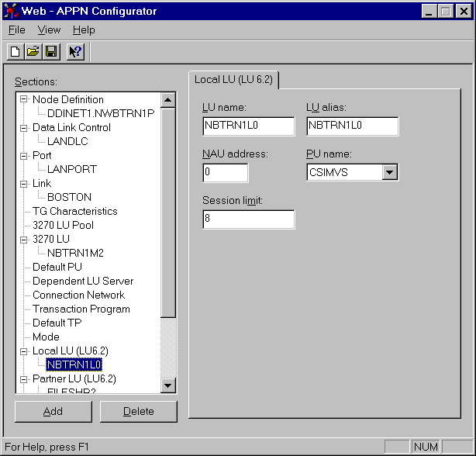Click the LU name input field
This screenshot has height=456, width=476.
click(x=248, y=126)
